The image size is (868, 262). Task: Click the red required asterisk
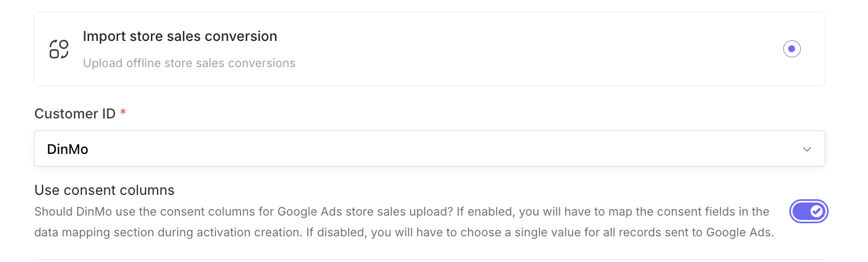pyautogui.click(x=123, y=112)
